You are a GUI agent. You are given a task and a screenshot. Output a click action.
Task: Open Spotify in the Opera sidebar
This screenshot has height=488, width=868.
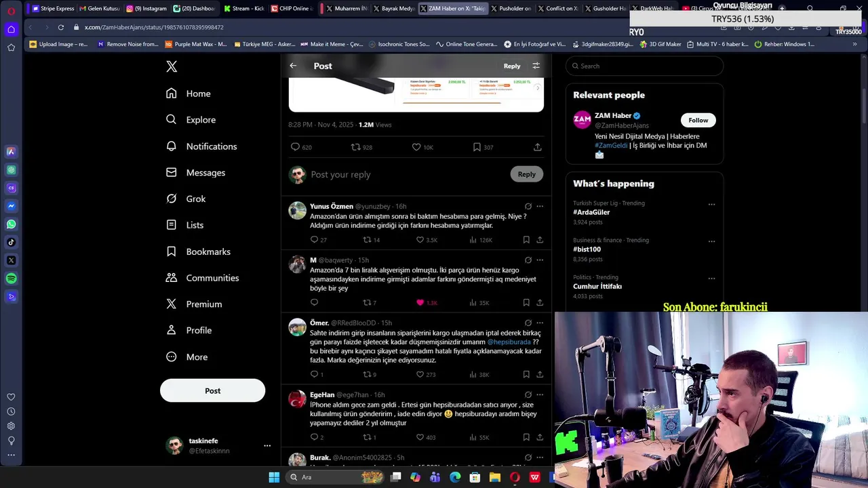11,279
